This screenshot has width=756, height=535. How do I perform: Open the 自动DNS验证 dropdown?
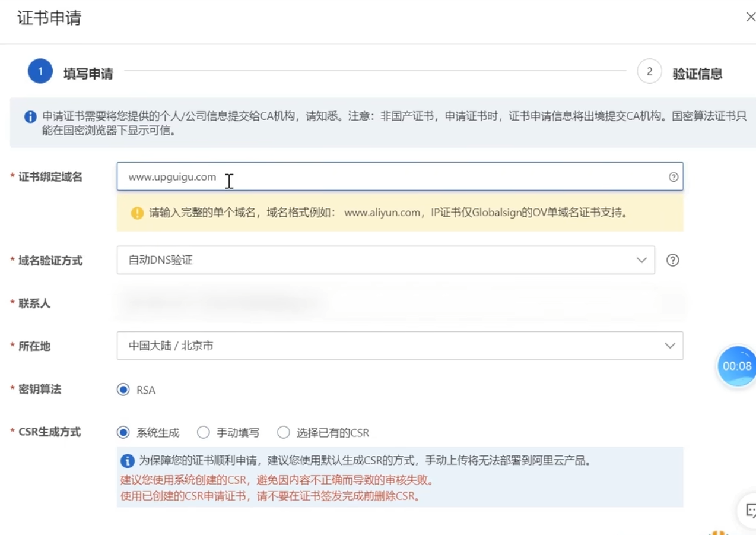(386, 260)
